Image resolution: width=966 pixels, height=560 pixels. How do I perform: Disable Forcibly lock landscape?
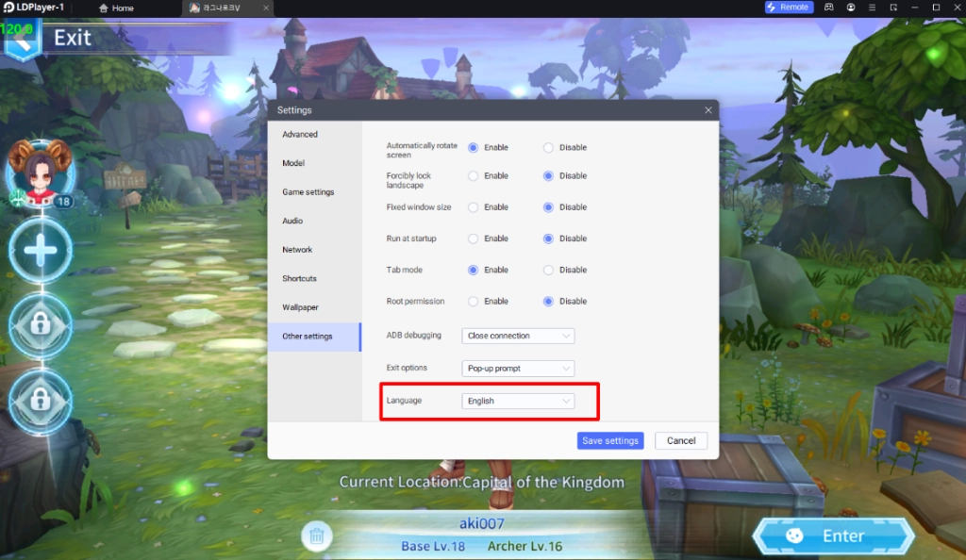548,176
